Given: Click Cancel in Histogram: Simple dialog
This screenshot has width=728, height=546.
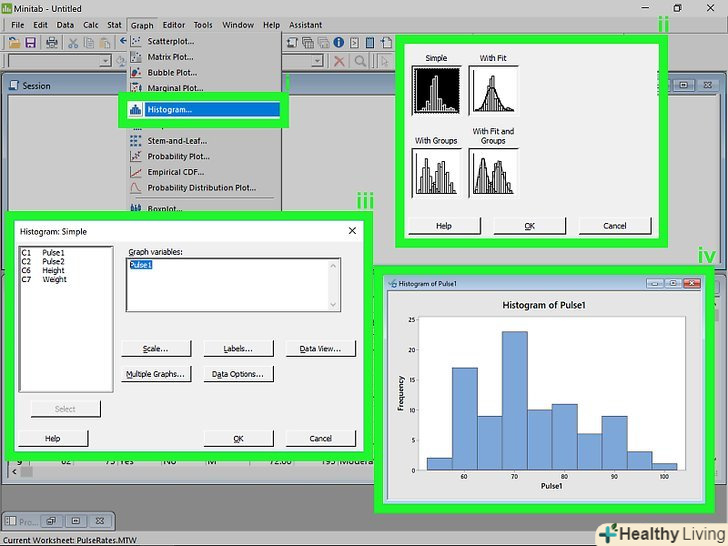Looking at the screenshot, I should coord(320,438).
